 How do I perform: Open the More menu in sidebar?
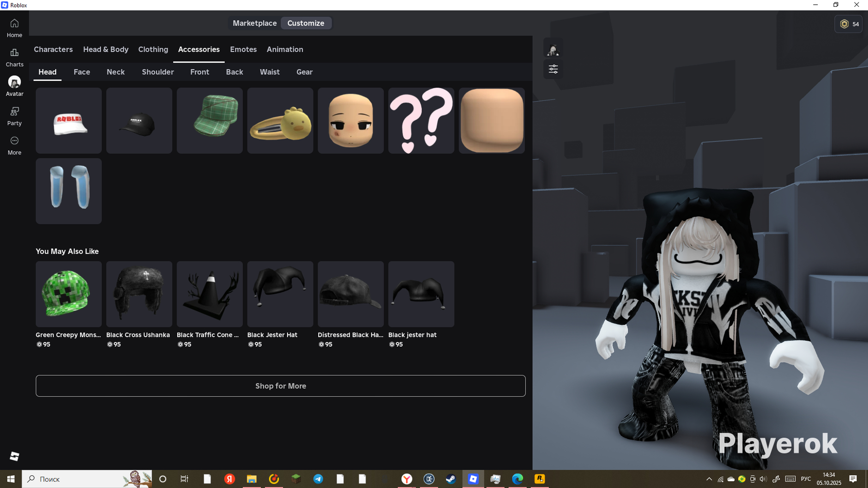pyautogui.click(x=14, y=145)
